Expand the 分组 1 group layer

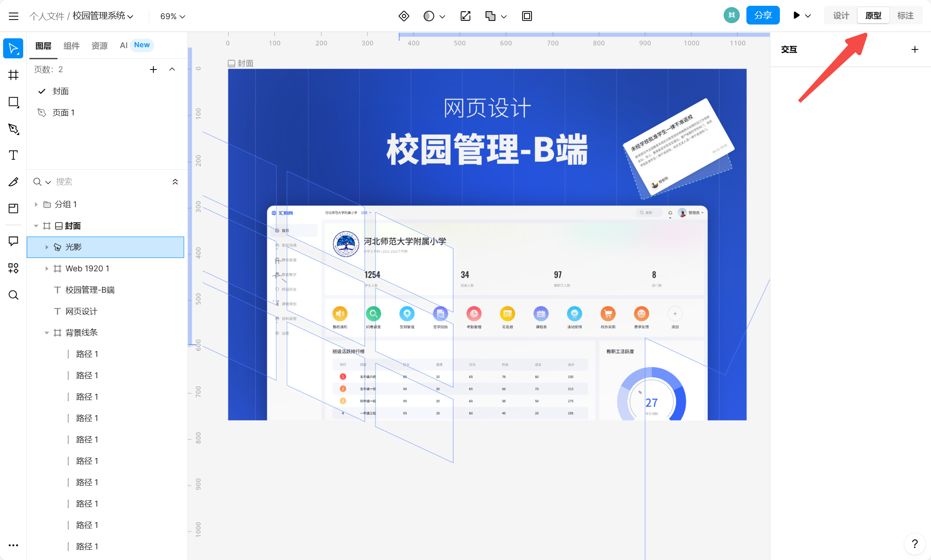click(x=35, y=204)
